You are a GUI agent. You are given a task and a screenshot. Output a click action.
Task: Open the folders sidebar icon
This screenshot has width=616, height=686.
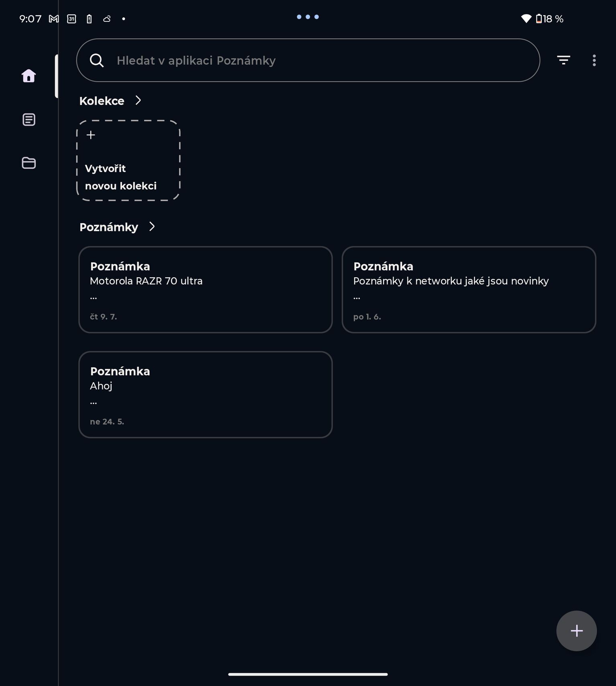pos(29,163)
